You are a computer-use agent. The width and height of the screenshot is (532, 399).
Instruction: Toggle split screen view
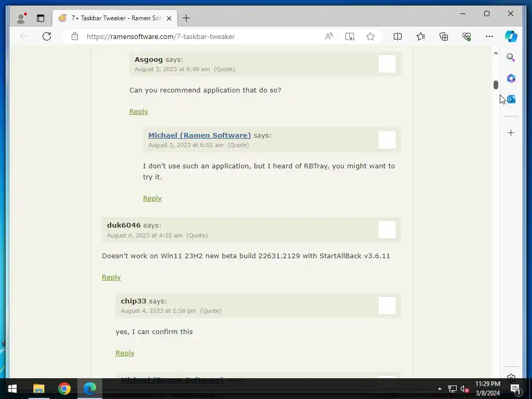[397, 36]
